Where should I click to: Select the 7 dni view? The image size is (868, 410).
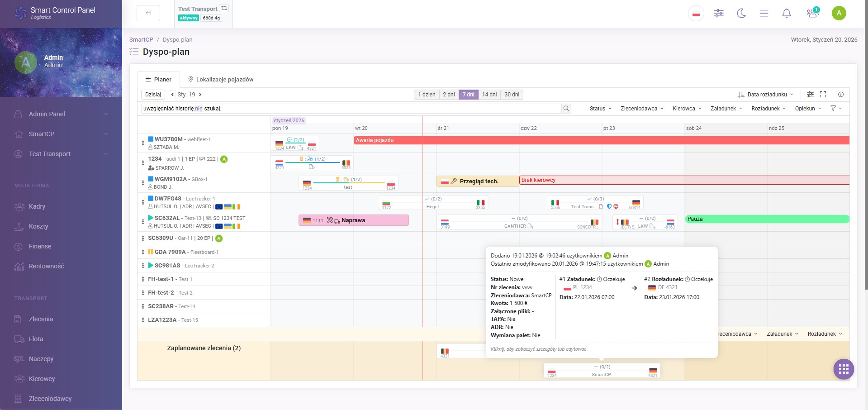click(x=469, y=95)
